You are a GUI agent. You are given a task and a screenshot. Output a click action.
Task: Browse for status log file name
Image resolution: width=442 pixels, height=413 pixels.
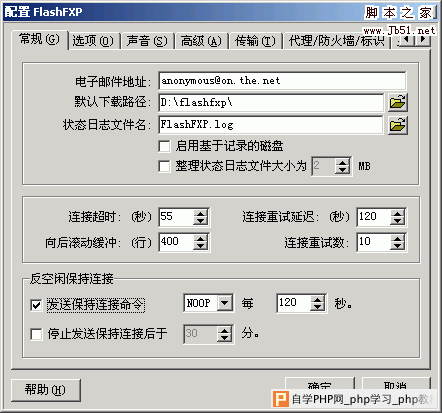(398, 125)
